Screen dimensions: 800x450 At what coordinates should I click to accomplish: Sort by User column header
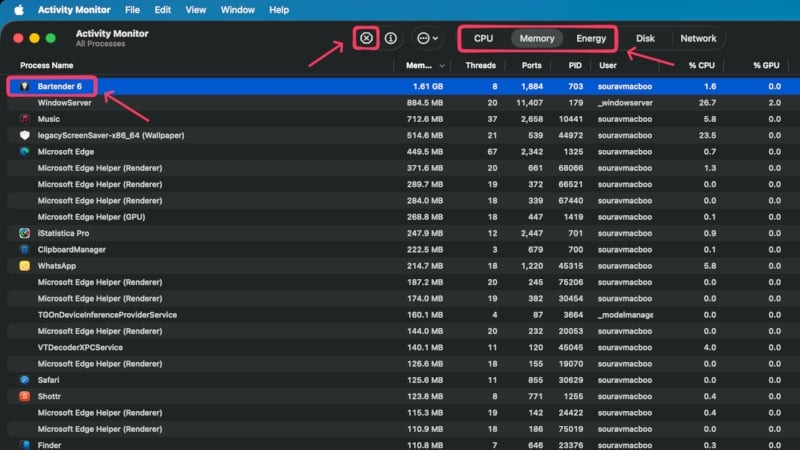pos(607,65)
